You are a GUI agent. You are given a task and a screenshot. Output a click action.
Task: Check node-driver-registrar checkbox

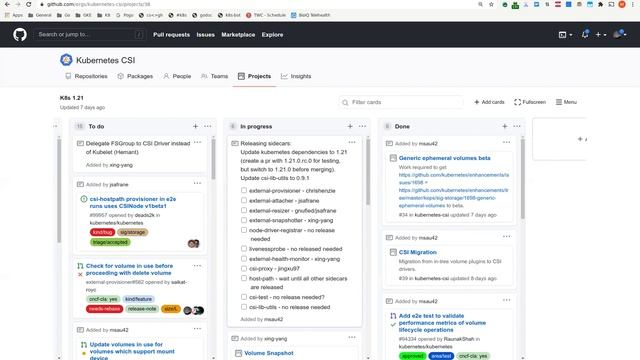point(244,230)
